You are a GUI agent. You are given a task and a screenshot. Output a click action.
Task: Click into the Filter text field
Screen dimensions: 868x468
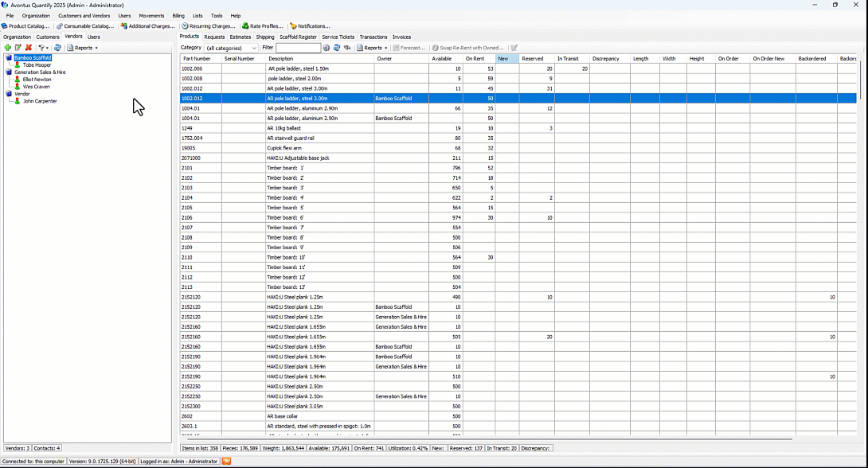pyautogui.click(x=298, y=48)
